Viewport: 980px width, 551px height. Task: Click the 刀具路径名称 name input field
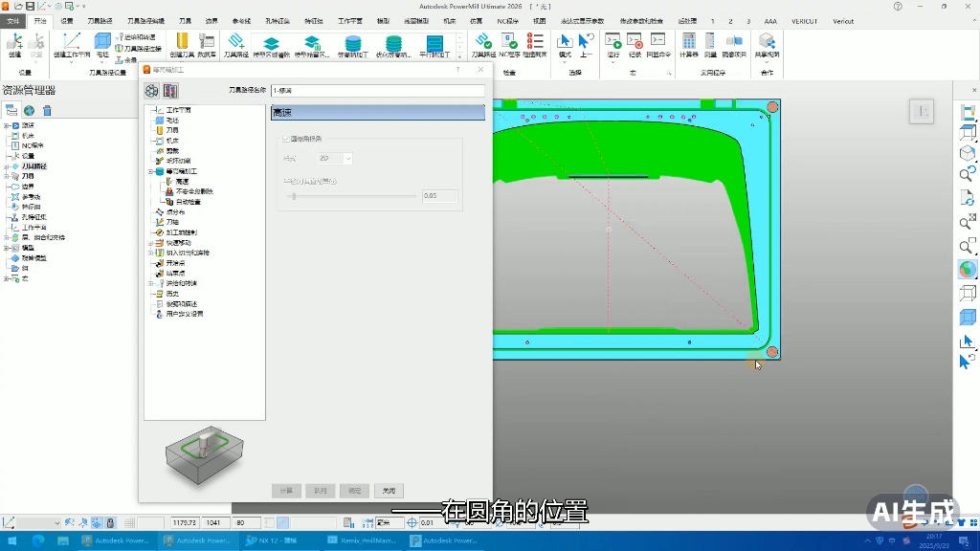pos(377,91)
